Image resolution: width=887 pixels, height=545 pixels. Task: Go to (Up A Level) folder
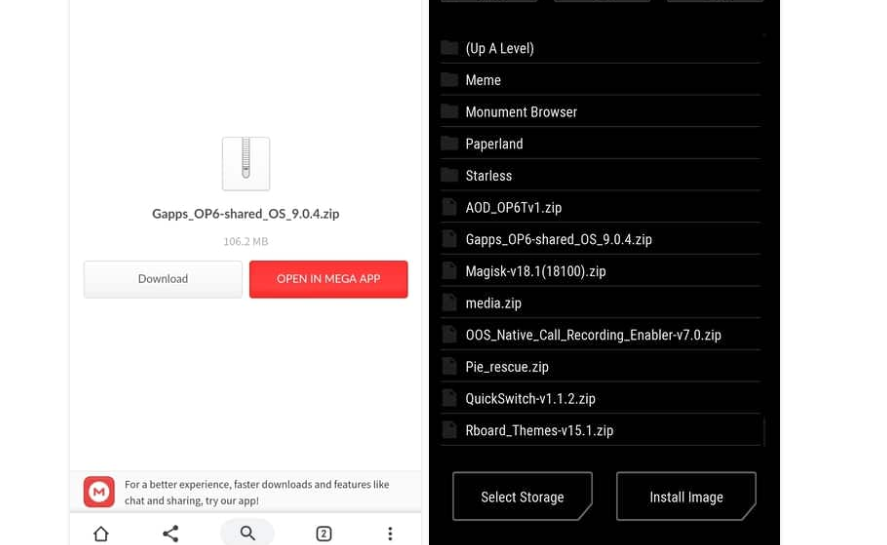tap(499, 48)
